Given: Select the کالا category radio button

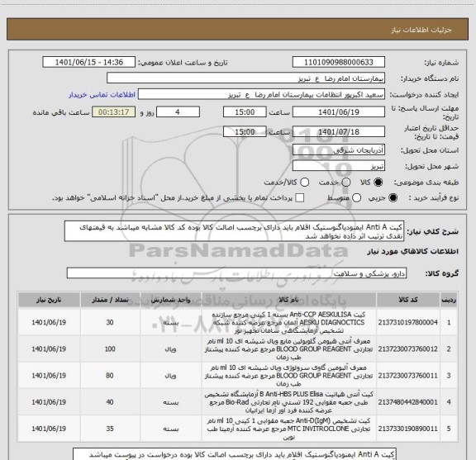Looking at the screenshot, I should tap(378, 183).
